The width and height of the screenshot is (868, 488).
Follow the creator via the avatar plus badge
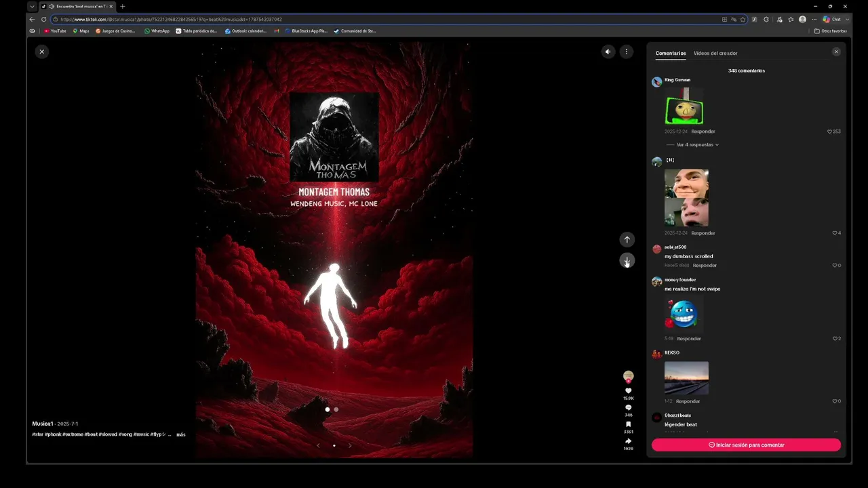coord(629,382)
